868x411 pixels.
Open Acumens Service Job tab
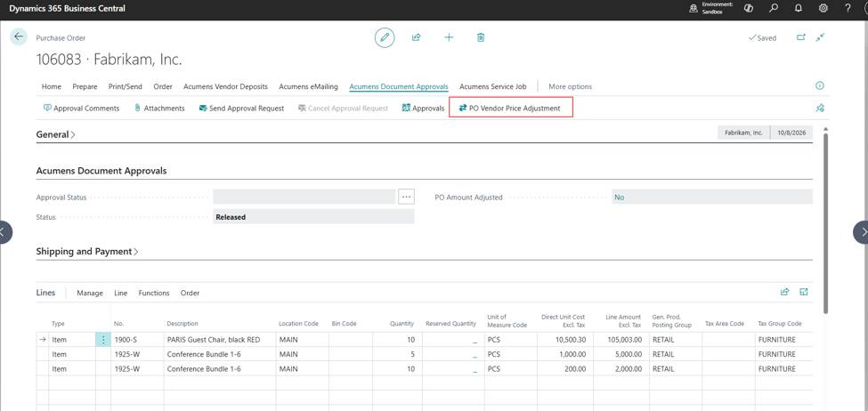492,86
